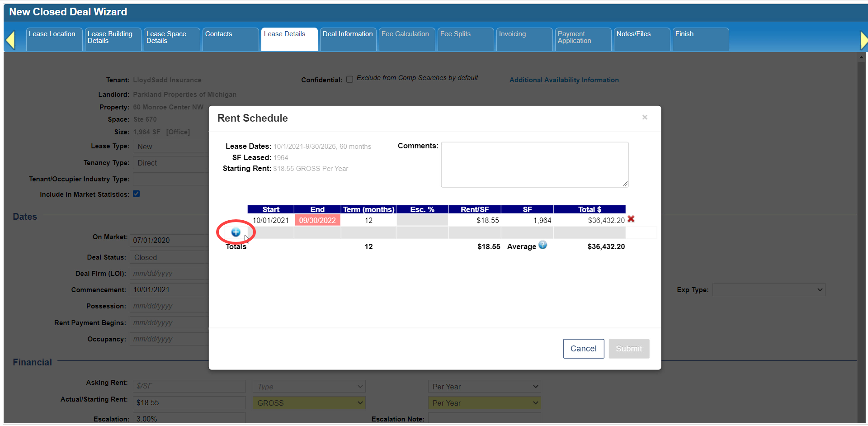Open Asking Rent Per Year dropdown

pos(484,387)
